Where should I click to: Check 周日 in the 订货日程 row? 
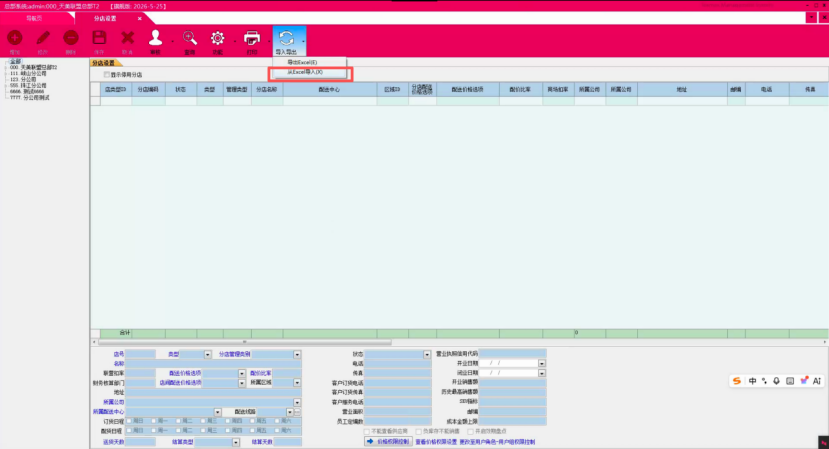point(128,421)
